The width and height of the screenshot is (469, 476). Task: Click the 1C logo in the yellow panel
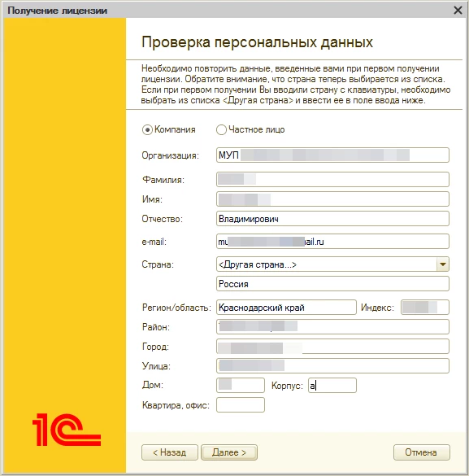(67, 430)
